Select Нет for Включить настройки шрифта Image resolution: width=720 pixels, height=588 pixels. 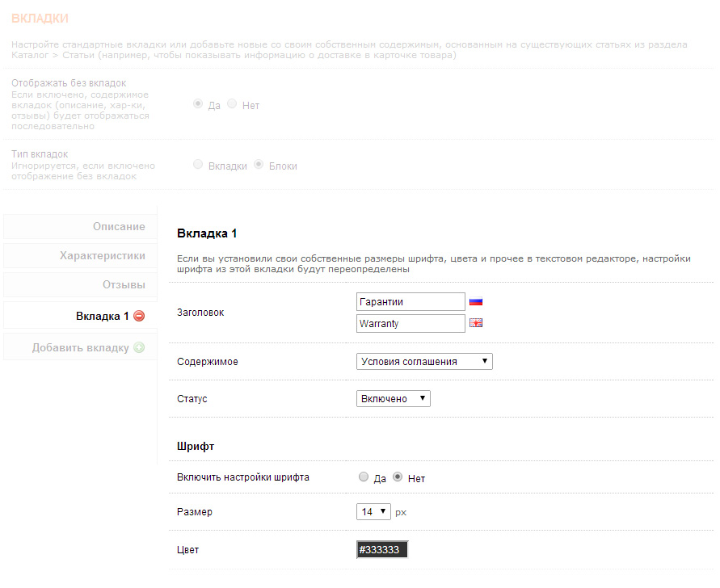398,477
